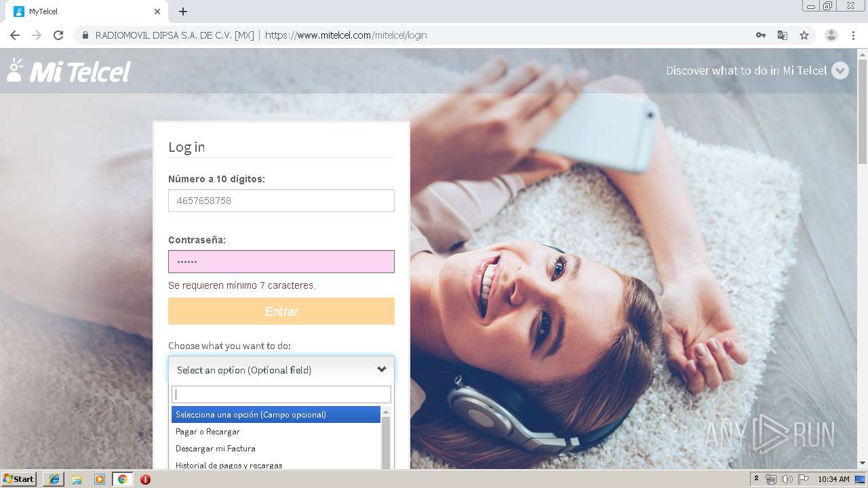868x488 pixels.
Task: Click the page scroll down arrow
Action: 863,464
